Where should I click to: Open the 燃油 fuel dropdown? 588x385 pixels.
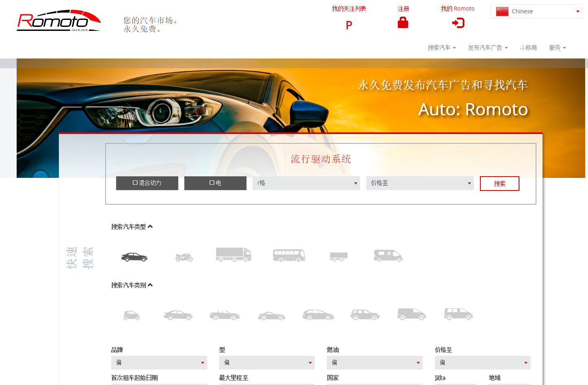tap(375, 363)
